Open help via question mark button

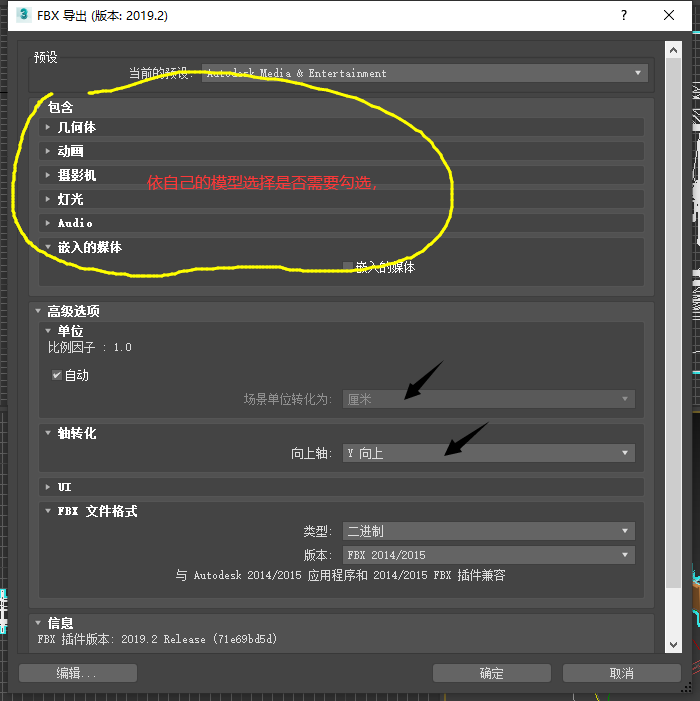pyautogui.click(x=624, y=15)
